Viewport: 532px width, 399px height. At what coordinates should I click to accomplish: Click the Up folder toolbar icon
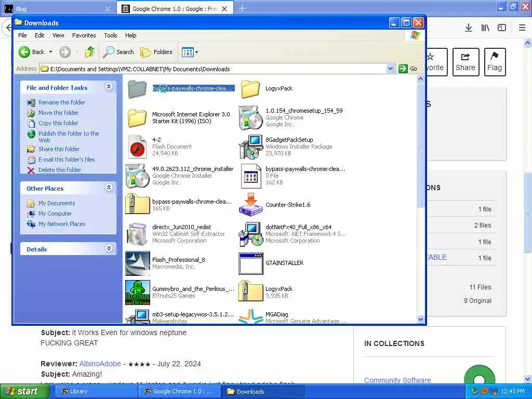click(x=90, y=52)
